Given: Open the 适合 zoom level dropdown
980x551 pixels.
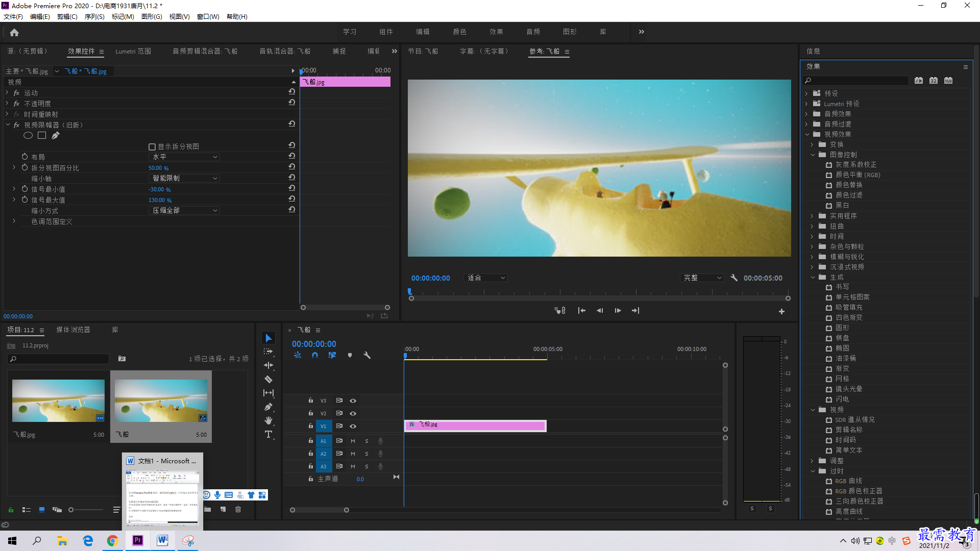Looking at the screenshot, I should 485,278.
